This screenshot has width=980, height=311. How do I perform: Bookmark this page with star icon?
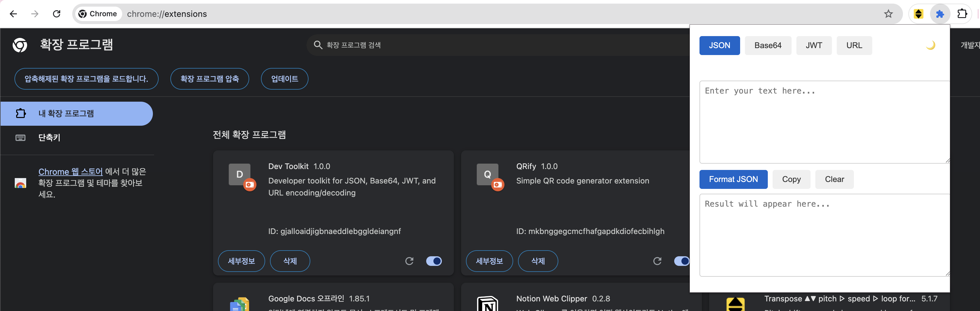click(888, 14)
